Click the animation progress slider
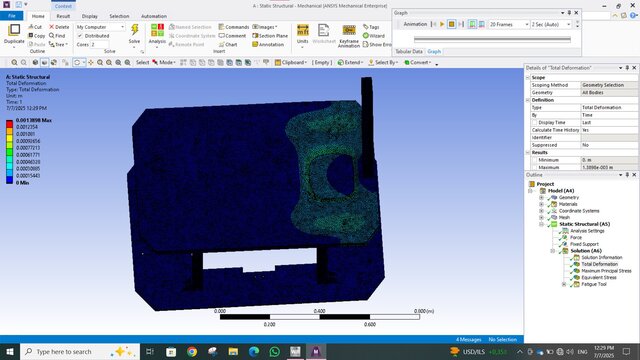Viewport: 640px width, 360px height. coord(492,40)
